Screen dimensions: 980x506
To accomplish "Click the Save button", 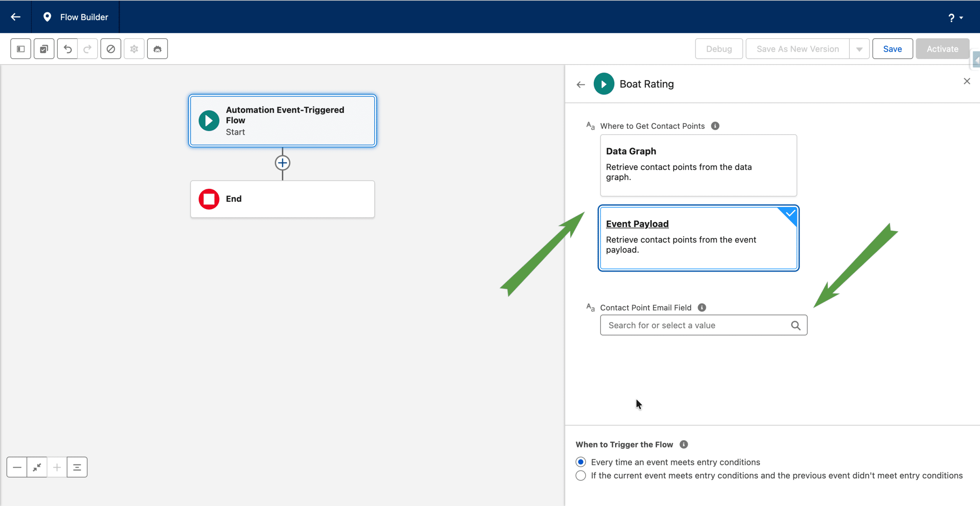I will click(x=892, y=49).
